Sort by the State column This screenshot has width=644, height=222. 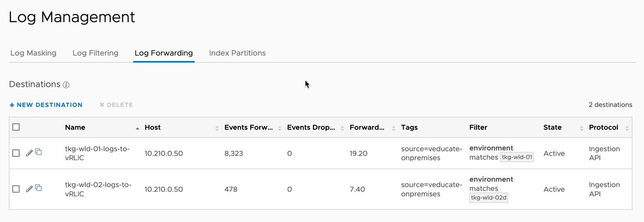tap(582, 128)
